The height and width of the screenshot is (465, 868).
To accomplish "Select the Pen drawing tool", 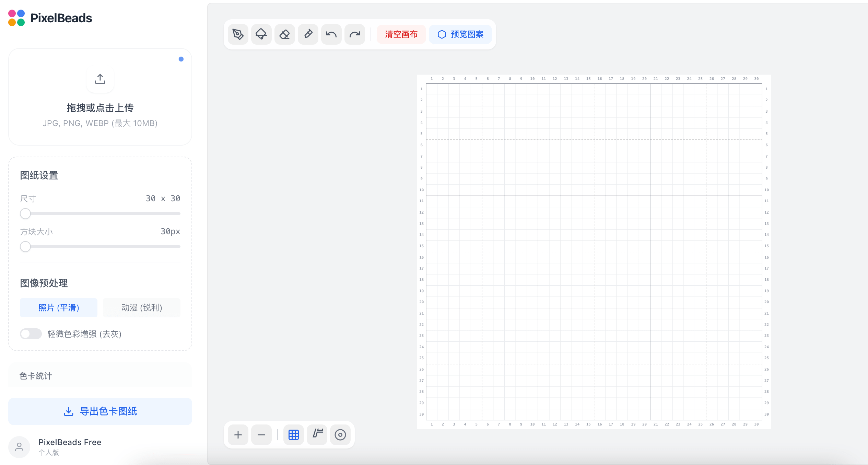I will point(238,34).
